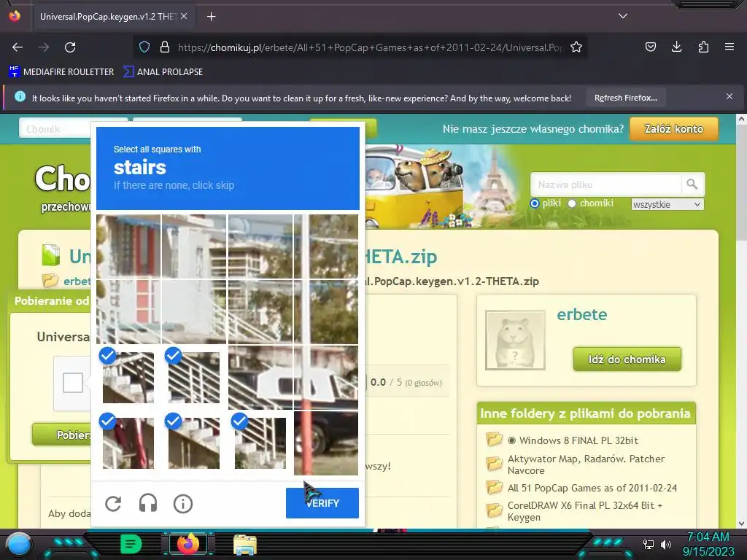Open the MEDIAFIRE ROULETTER bookmark
Screen dimensions: 747x560
[61, 72]
